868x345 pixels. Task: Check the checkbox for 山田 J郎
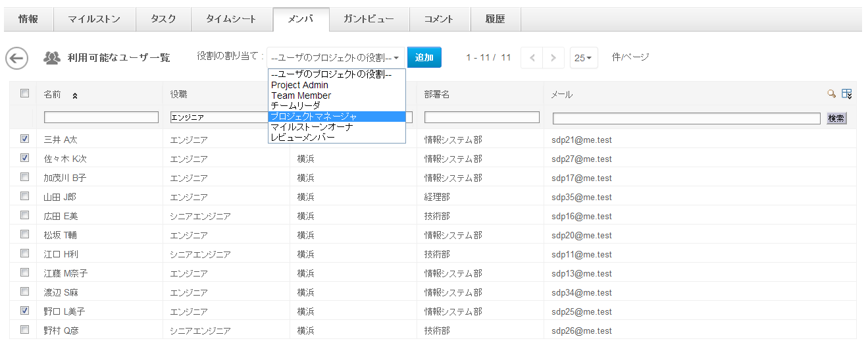25,196
